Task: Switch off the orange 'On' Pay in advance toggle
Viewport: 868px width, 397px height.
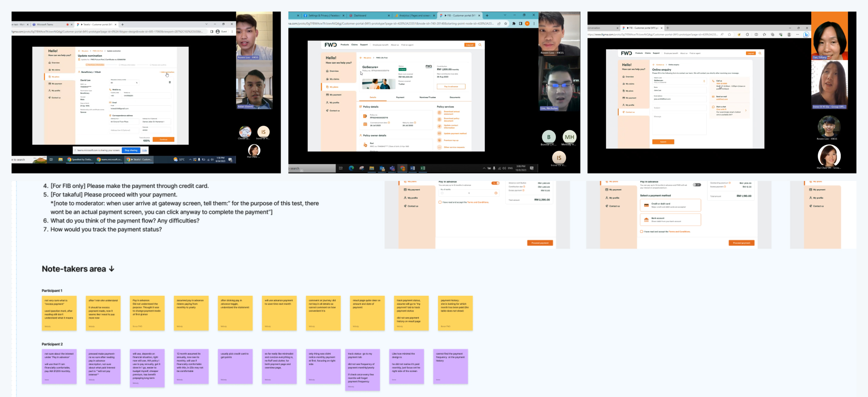Action: click(495, 183)
